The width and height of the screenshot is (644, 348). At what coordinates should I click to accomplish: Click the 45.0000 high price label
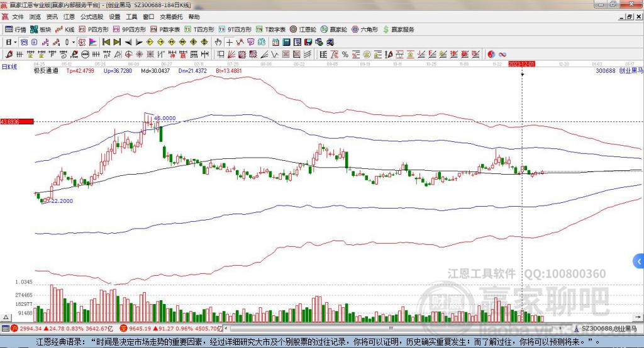(165, 118)
